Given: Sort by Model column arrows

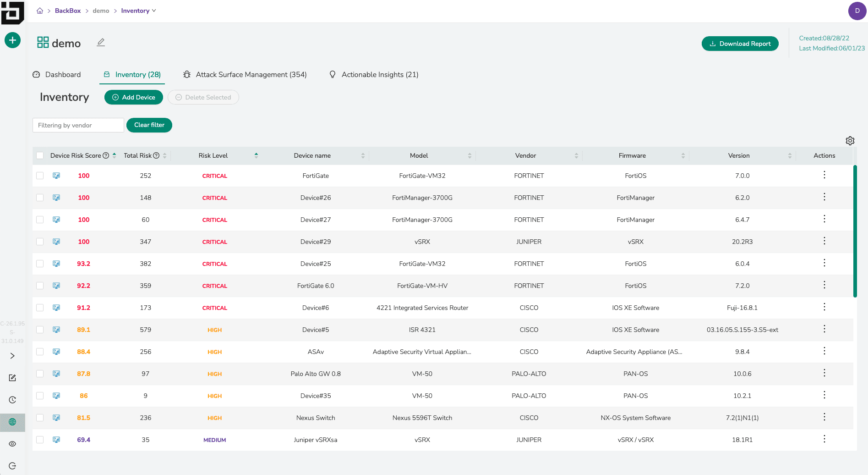Looking at the screenshot, I should [x=469, y=155].
